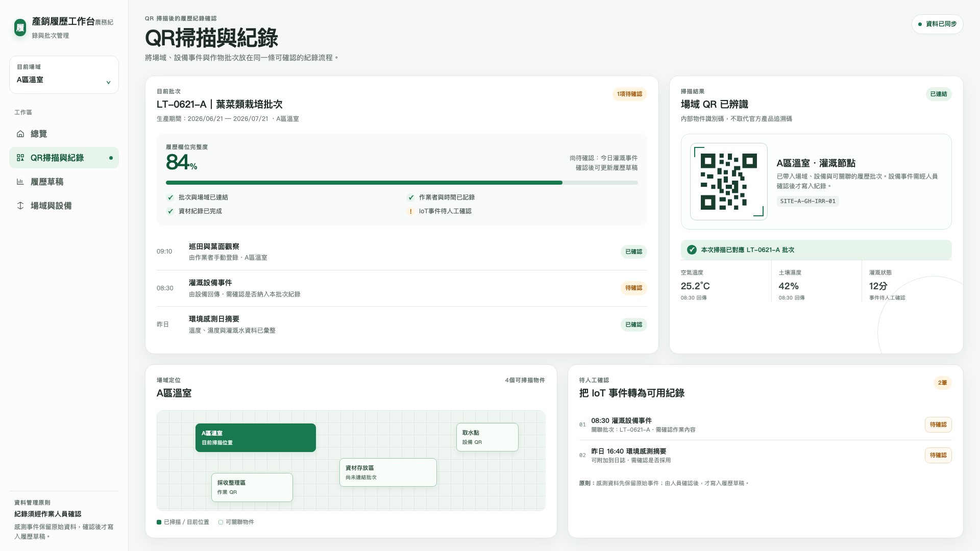This screenshot has width=980, height=551.
Task: Click checkmark icon next to 資材紀錄已完成
Action: pos(170,211)
